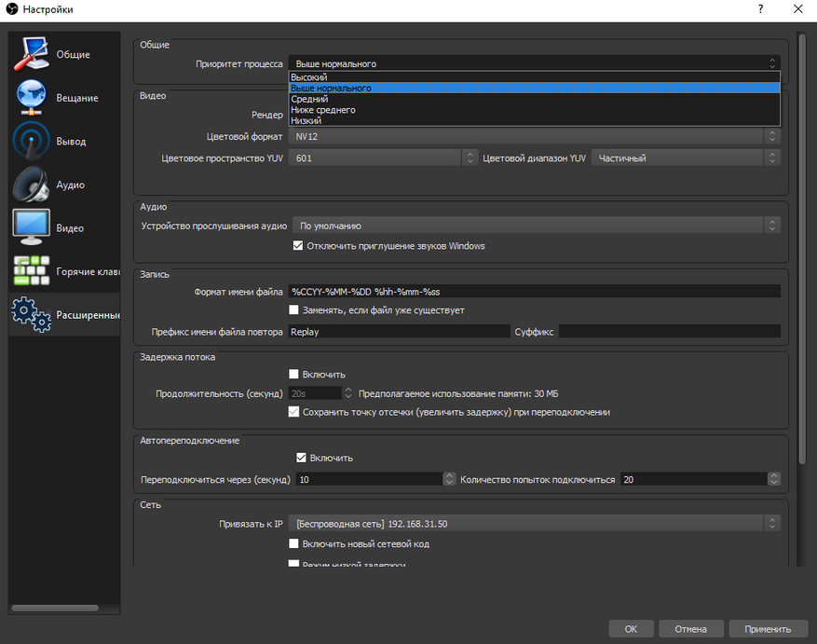The height and width of the screenshot is (644, 817).
Task: Toggle Сохранить точку отсечки checkbox
Action: pyautogui.click(x=293, y=412)
